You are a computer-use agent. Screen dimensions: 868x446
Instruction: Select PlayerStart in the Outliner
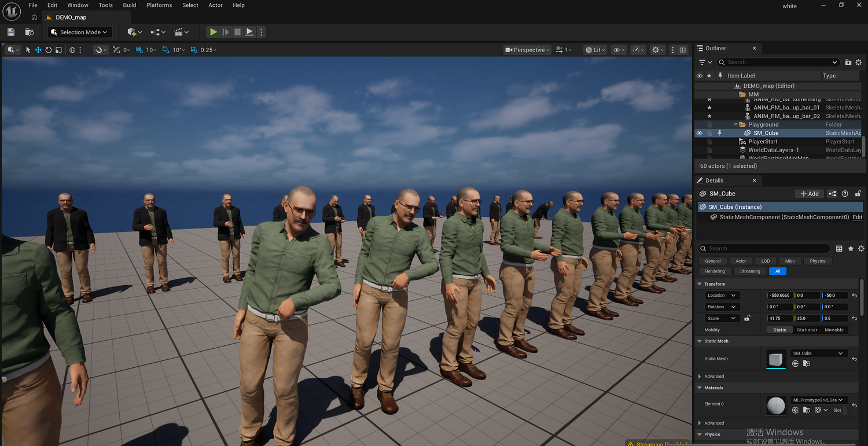point(763,142)
